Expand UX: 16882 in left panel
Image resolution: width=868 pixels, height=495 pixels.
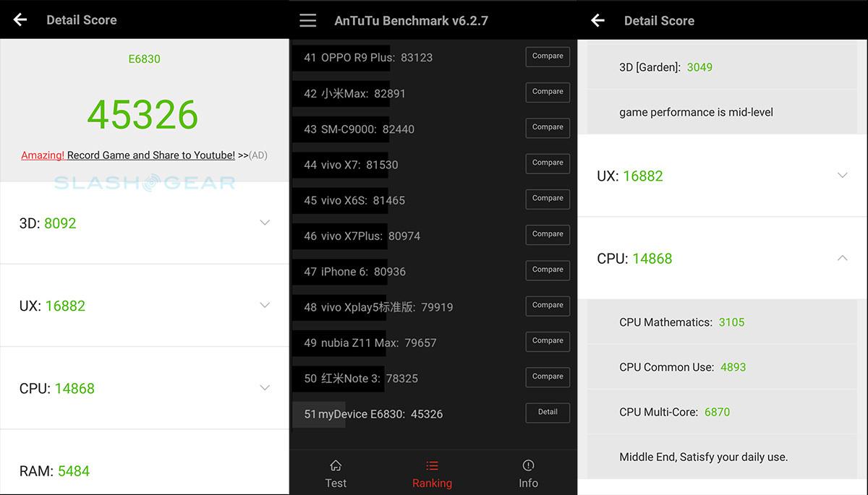click(145, 306)
